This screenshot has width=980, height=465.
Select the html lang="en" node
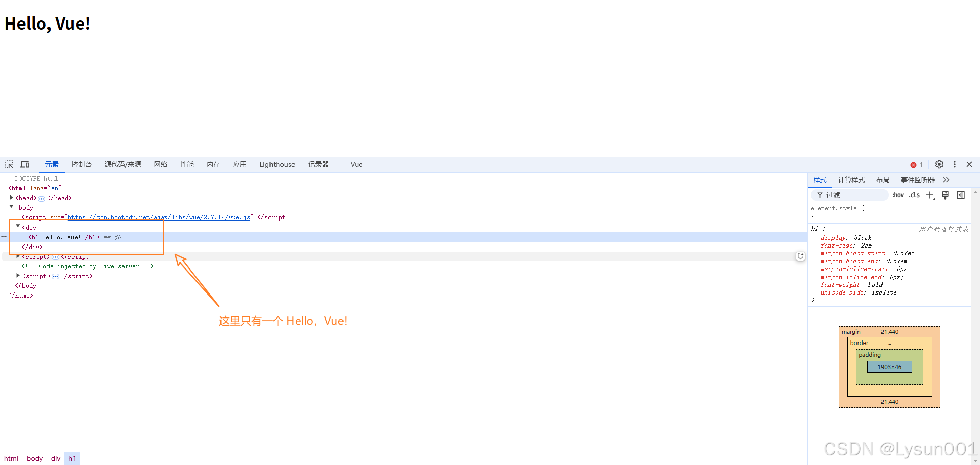(37, 188)
